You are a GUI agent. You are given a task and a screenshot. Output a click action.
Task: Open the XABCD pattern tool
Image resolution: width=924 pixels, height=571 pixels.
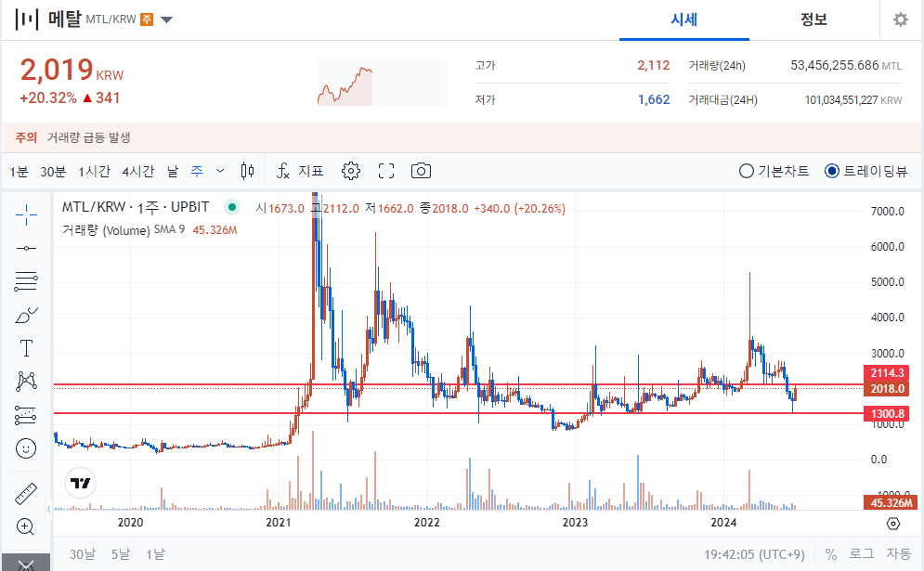click(x=26, y=382)
